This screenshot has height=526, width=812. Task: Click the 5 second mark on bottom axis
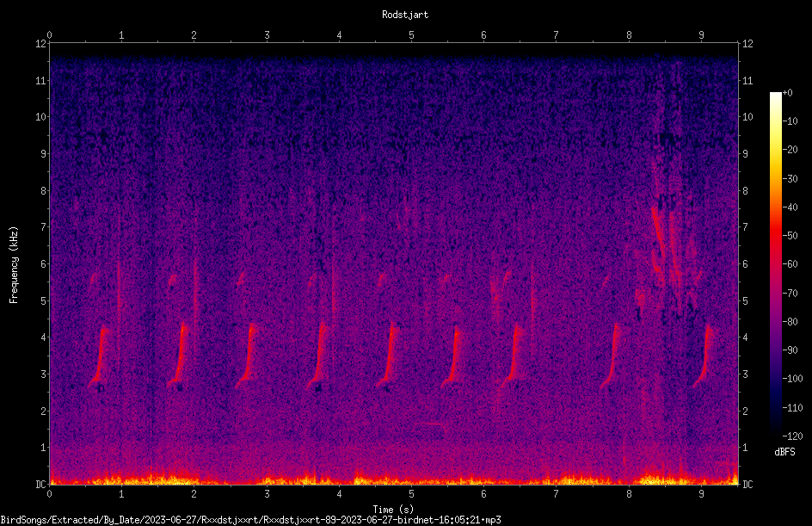[411, 494]
